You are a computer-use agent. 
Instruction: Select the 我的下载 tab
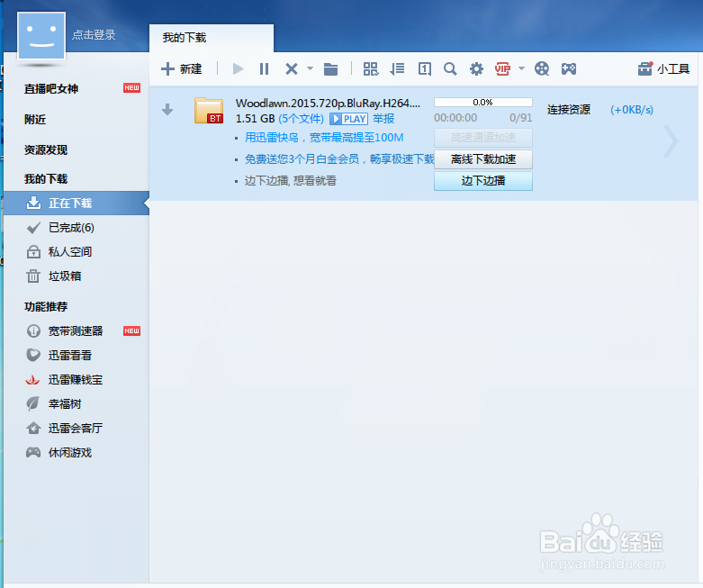[212, 38]
